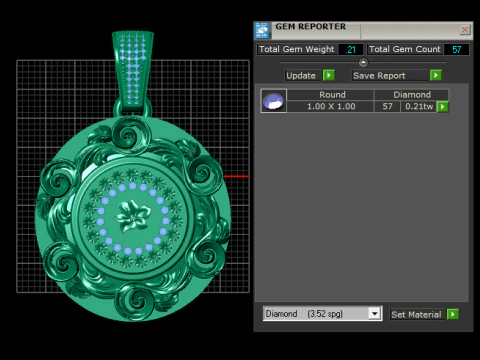The width and height of the screenshot is (480, 360).
Task: Click the Diamond column header
Action: point(412,95)
